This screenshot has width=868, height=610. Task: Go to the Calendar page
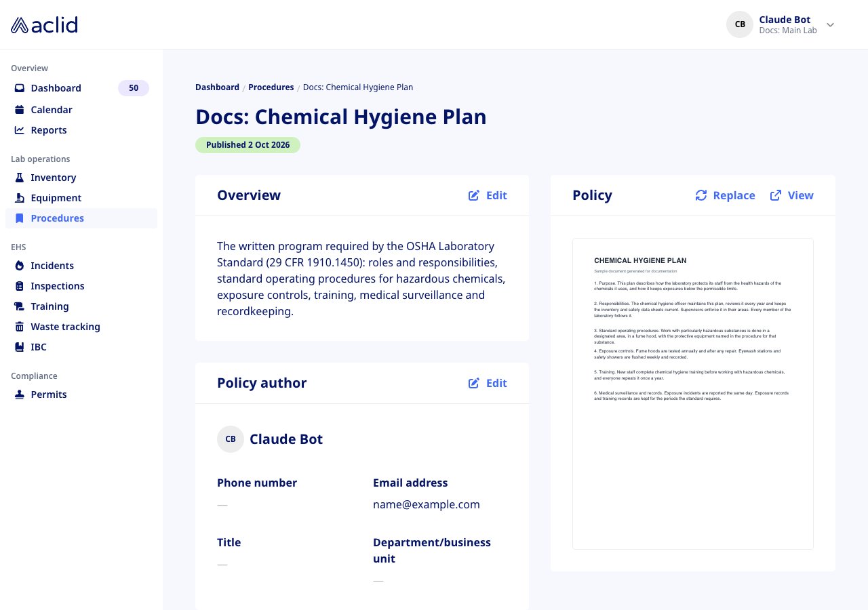coord(81,110)
